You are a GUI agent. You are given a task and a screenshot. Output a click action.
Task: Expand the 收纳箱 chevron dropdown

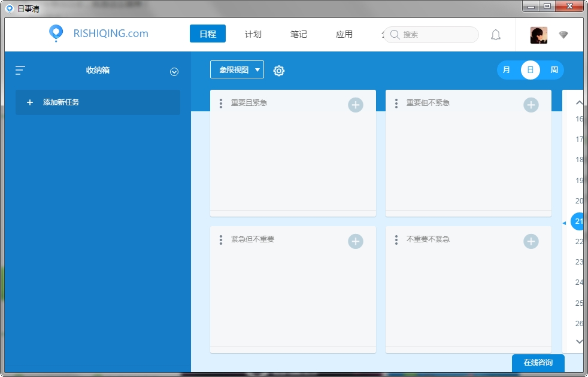(x=174, y=72)
